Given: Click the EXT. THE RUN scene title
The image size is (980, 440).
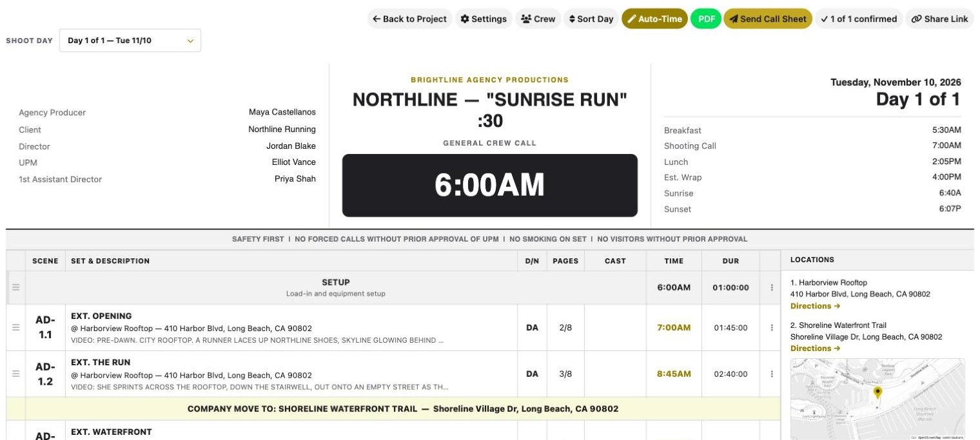Looking at the screenshot, I should pos(102,363).
